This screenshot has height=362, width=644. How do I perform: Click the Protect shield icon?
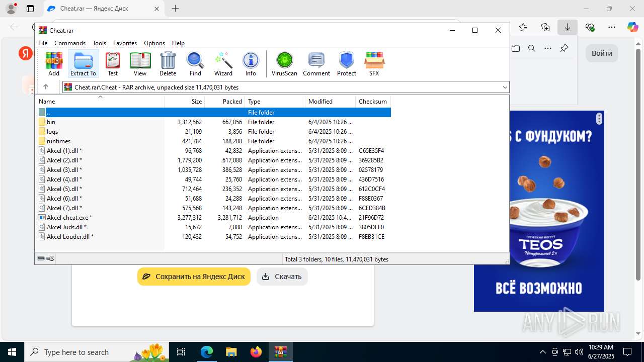click(347, 64)
